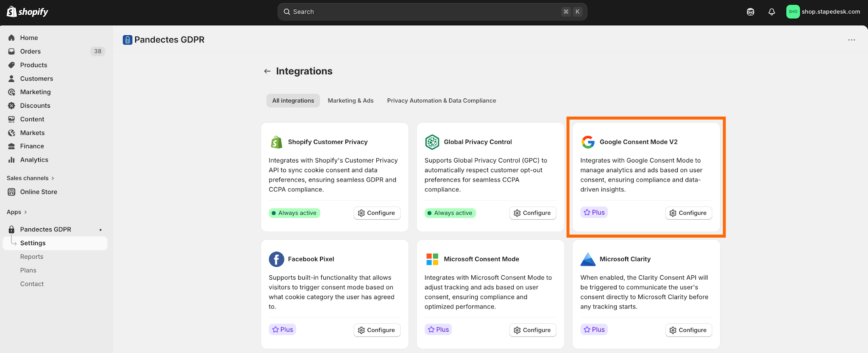
Task: Click the Markets globe icon
Action: point(11,133)
